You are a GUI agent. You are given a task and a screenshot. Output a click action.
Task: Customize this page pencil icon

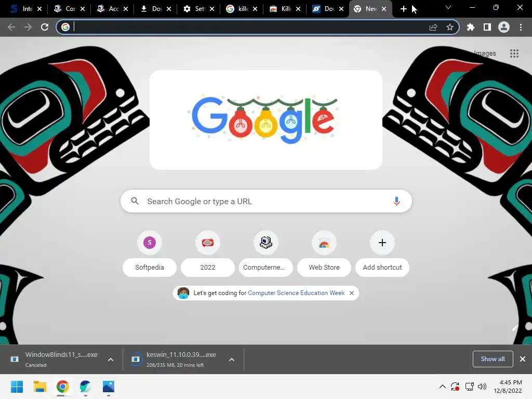tap(515, 328)
